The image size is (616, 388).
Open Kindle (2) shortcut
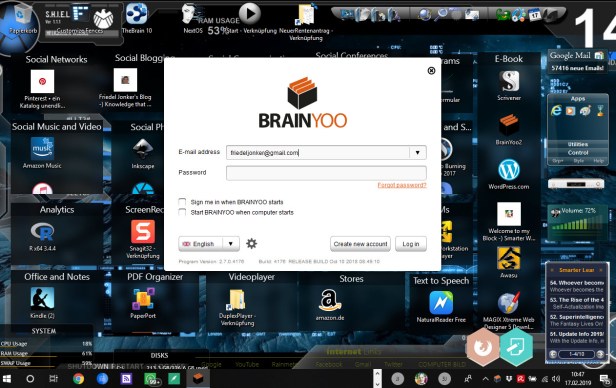(42, 298)
